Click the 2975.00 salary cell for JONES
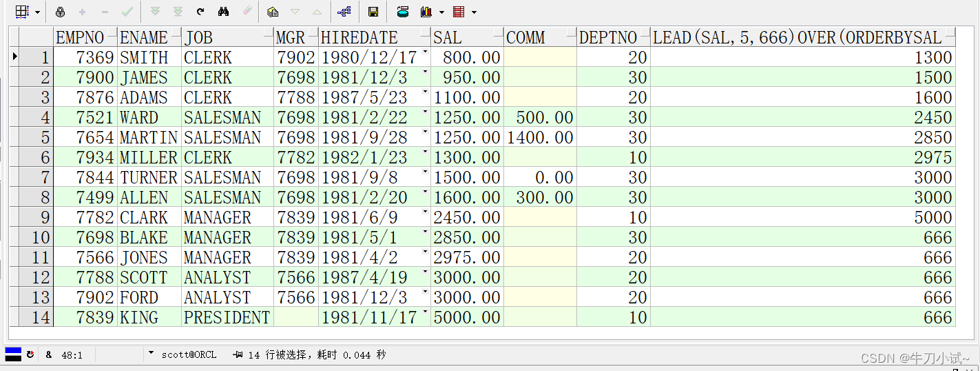Image resolution: width=980 pixels, height=371 pixels. [x=468, y=257]
